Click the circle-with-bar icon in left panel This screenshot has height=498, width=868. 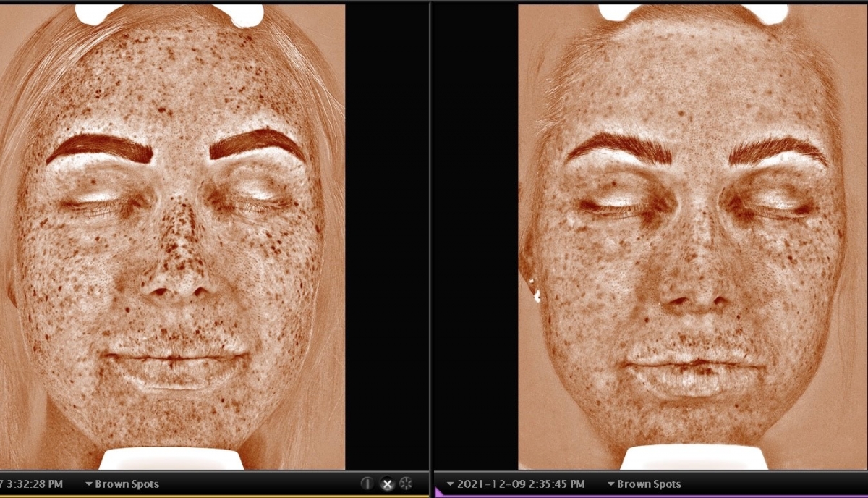(367, 484)
